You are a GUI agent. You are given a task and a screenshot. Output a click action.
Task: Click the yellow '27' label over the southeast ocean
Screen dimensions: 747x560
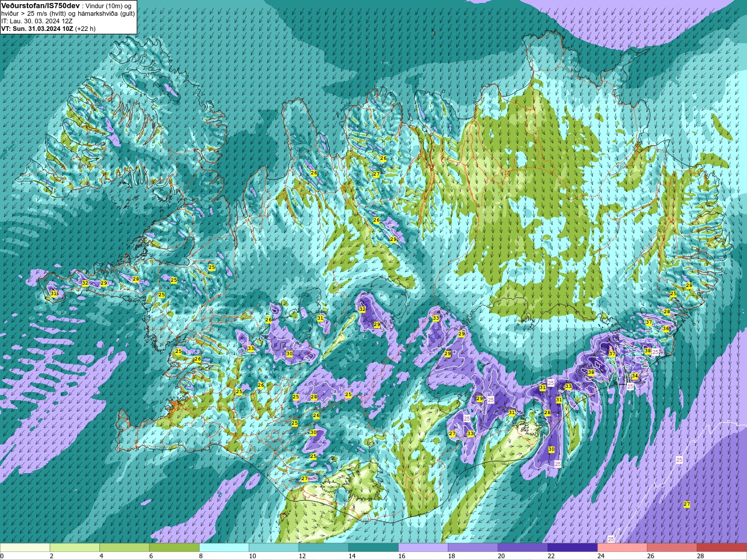[x=687, y=504]
